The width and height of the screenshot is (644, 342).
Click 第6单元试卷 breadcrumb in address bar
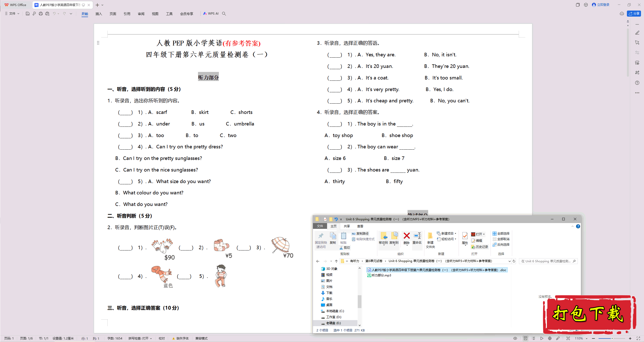pyautogui.click(x=374, y=261)
